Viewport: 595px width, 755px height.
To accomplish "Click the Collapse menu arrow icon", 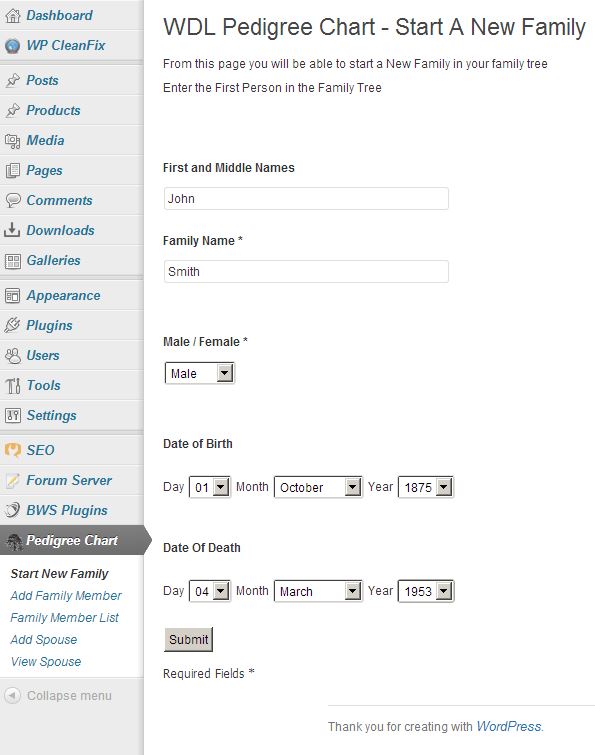I will pos(13,695).
